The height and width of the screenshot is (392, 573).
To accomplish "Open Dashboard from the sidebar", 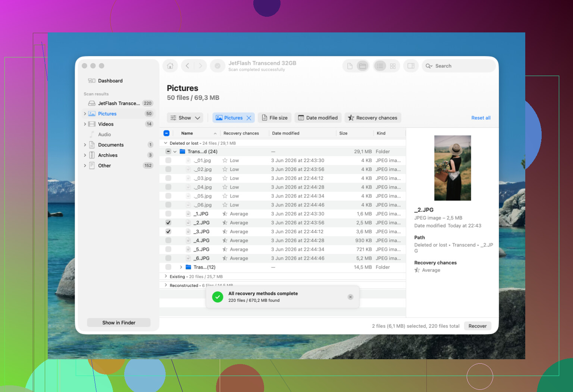I will tap(110, 80).
